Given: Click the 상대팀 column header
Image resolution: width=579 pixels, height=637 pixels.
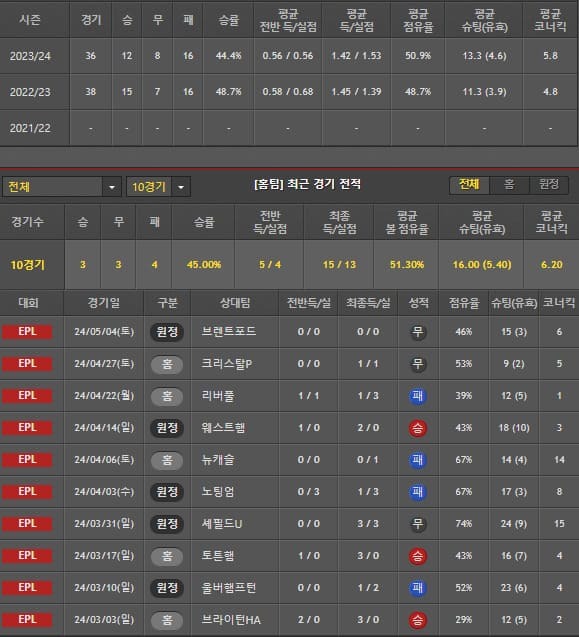Looking at the screenshot, I should (x=235, y=303).
